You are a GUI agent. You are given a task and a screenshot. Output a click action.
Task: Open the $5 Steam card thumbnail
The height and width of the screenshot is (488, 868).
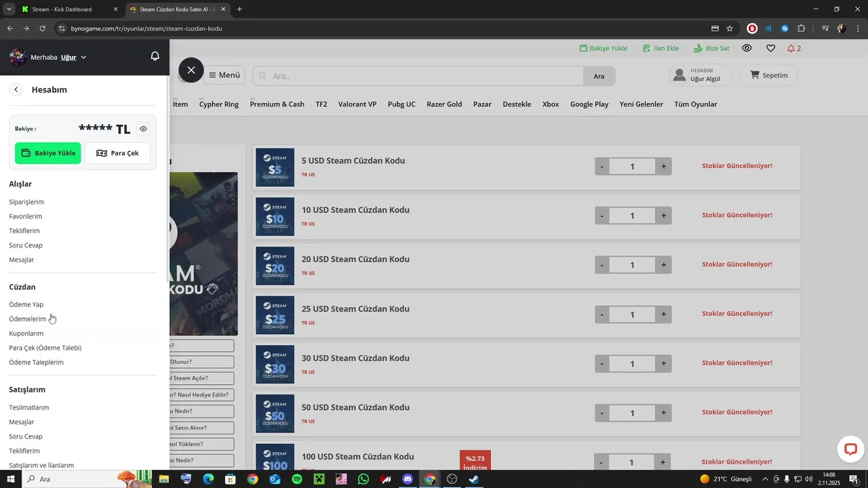tap(275, 167)
